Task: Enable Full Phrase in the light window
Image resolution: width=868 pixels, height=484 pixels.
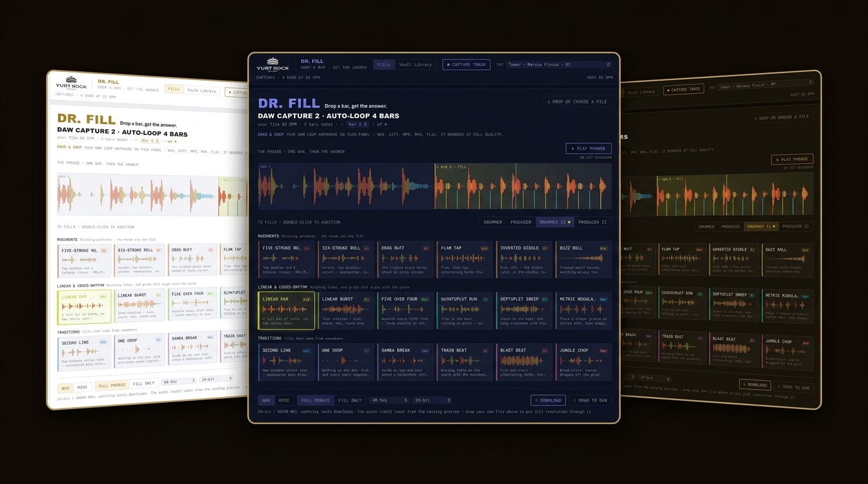Action: coord(112,385)
